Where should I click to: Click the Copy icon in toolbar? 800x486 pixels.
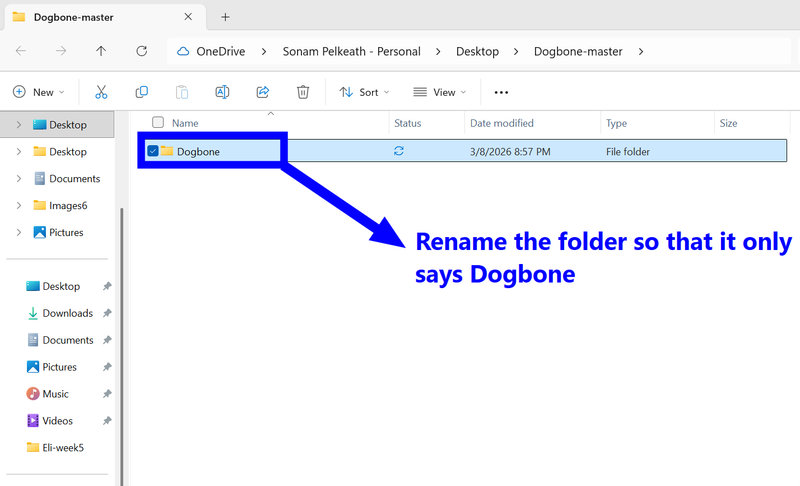141,92
